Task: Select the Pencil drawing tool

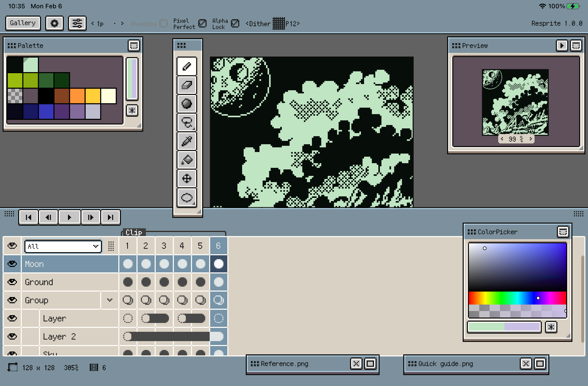Action: [x=187, y=66]
